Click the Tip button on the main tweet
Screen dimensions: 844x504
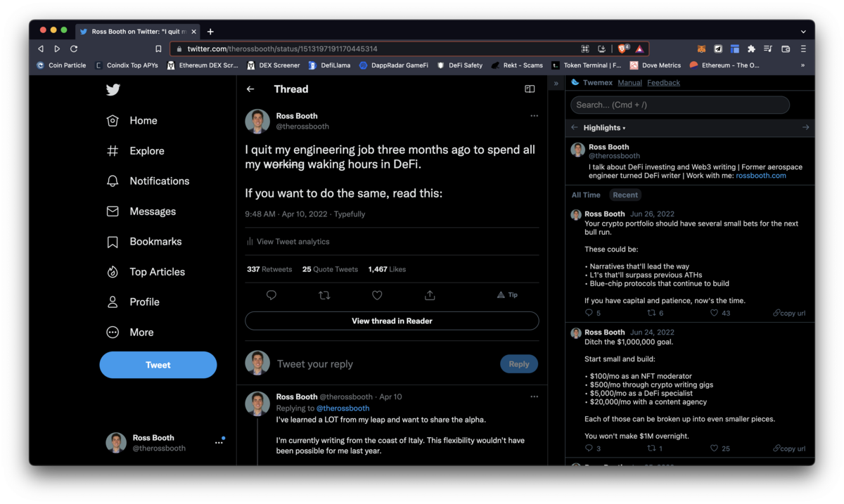[x=507, y=295]
